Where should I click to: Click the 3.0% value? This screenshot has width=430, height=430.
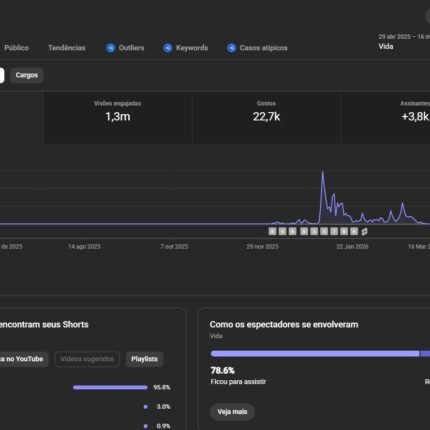point(163,407)
